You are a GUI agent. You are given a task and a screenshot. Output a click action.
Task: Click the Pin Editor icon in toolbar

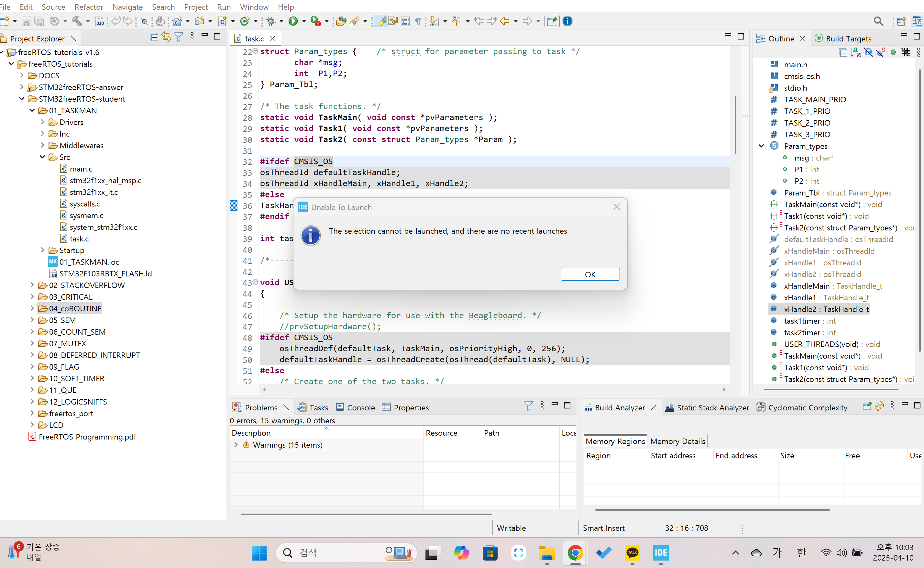coord(552,21)
